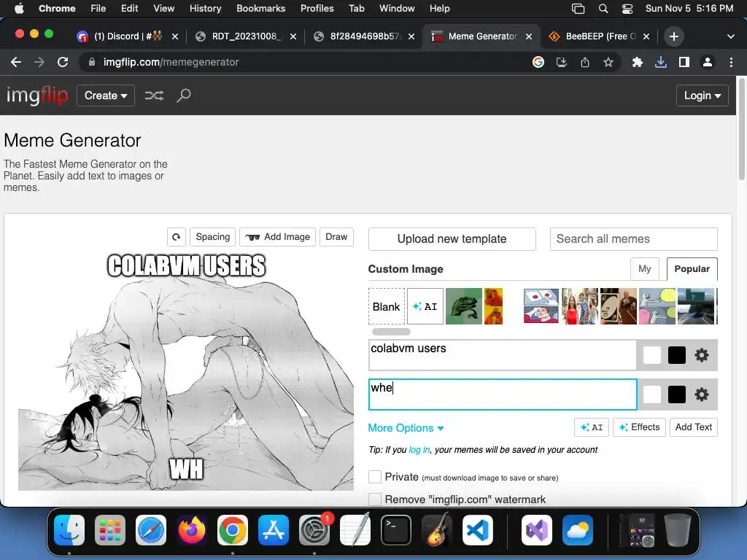Click the Add Text button
The image size is (747, 560).
693,427
